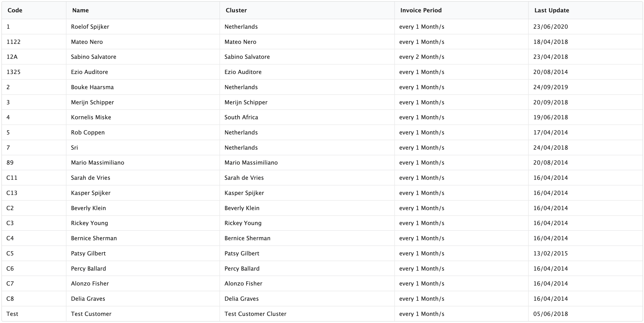Select the name Kornelis Miske
This screenshot has height=323, width=644.
(91, 117)
